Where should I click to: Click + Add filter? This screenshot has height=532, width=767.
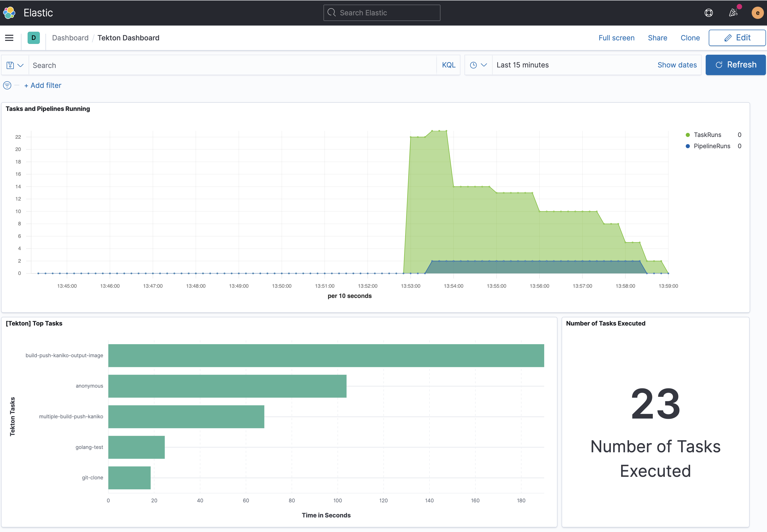(43, 85)
